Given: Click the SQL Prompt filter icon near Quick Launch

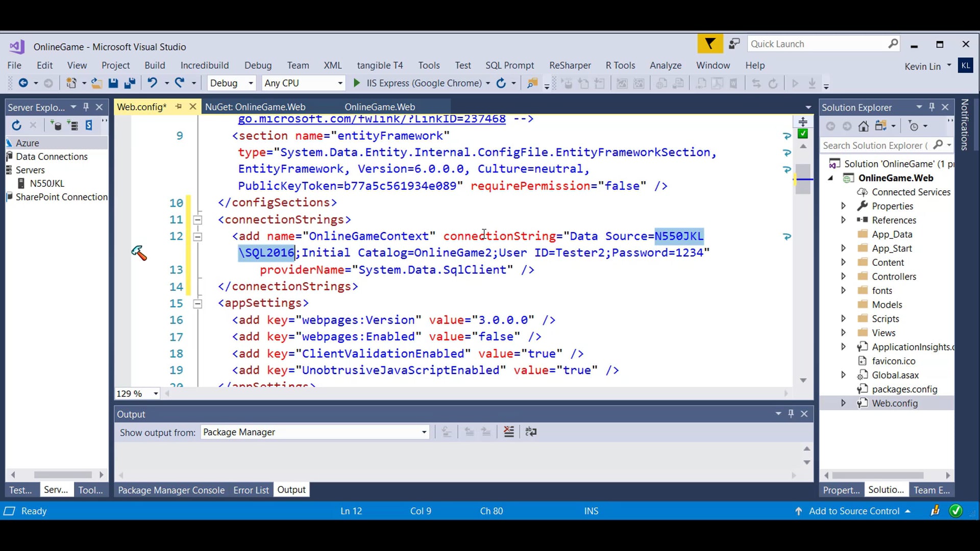Looking at the screenshot, I should [x=710, y=43].
